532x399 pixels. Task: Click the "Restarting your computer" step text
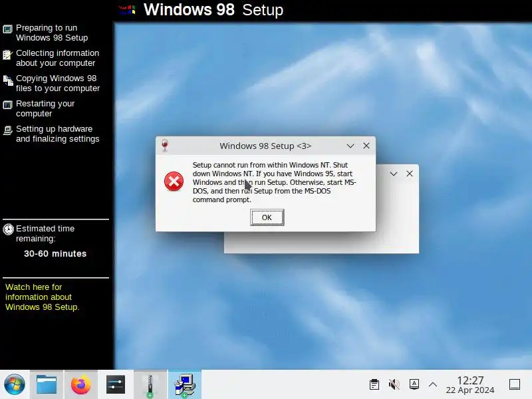click(45, 108)
